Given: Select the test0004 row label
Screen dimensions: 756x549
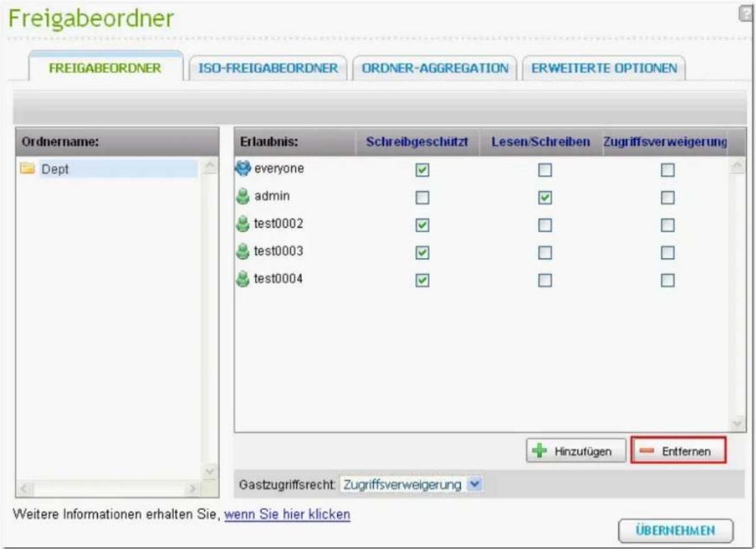Looking at the screenshot, I should tap(278, 278).
